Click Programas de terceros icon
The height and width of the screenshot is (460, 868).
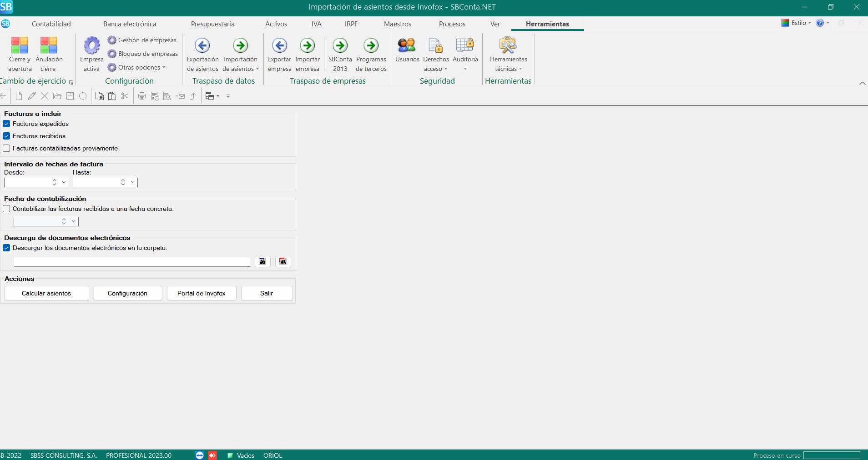pyautogui.click(x=371, y=45)
